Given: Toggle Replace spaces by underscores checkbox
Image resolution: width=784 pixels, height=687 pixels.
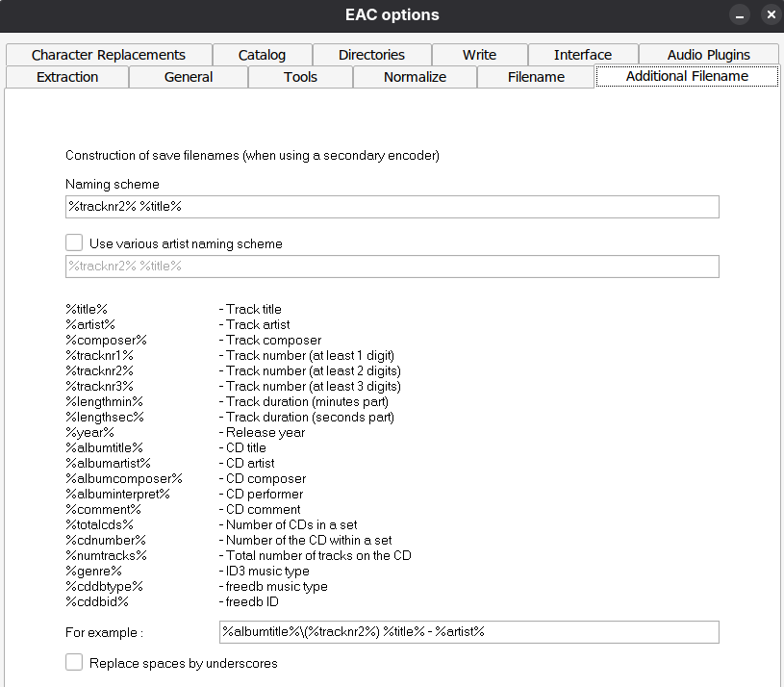Looking at the screenshot, I should (74, 662).
